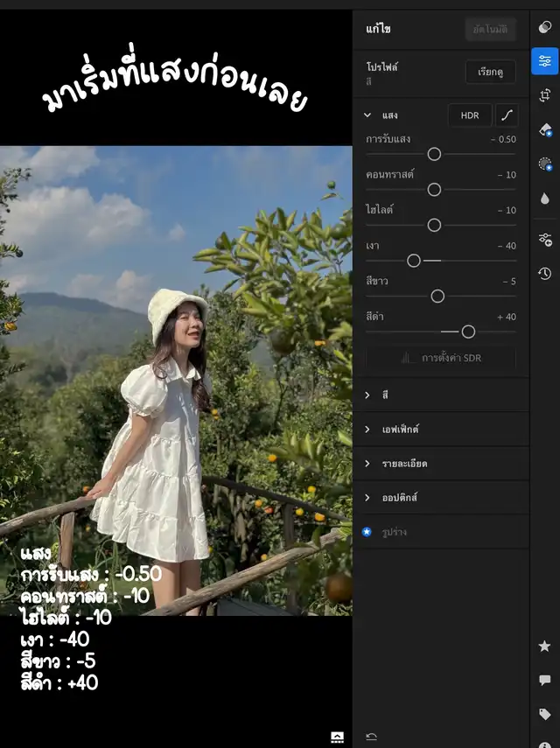560x748 pixels.
Task: Click the star rating icon
Action: pyautogui.click(x=545, y=646)
